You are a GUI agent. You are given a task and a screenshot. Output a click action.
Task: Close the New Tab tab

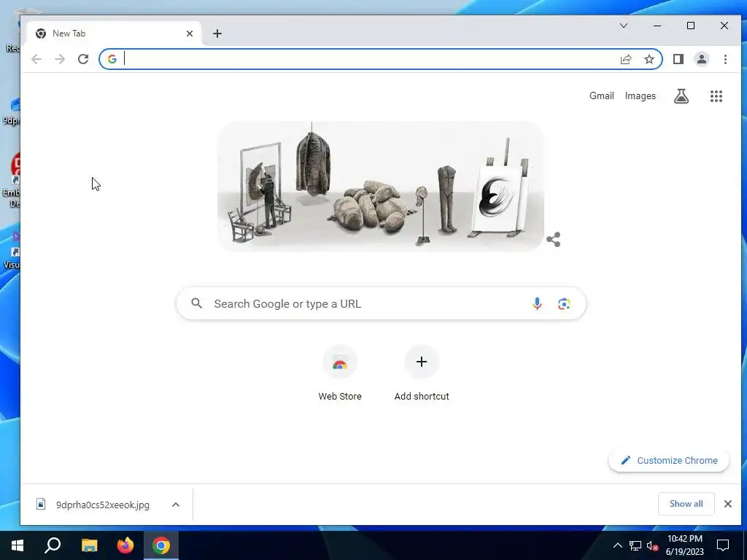190,34
